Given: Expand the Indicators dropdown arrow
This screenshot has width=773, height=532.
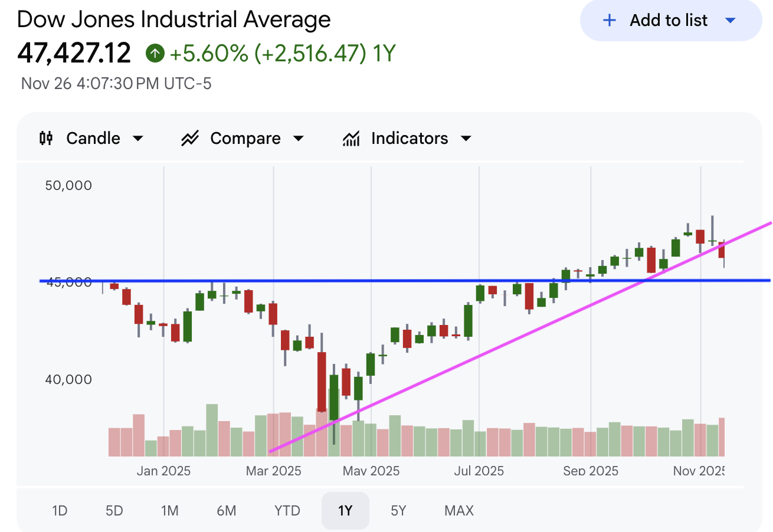Looking at the screenshot, I should tap(466, 139).
